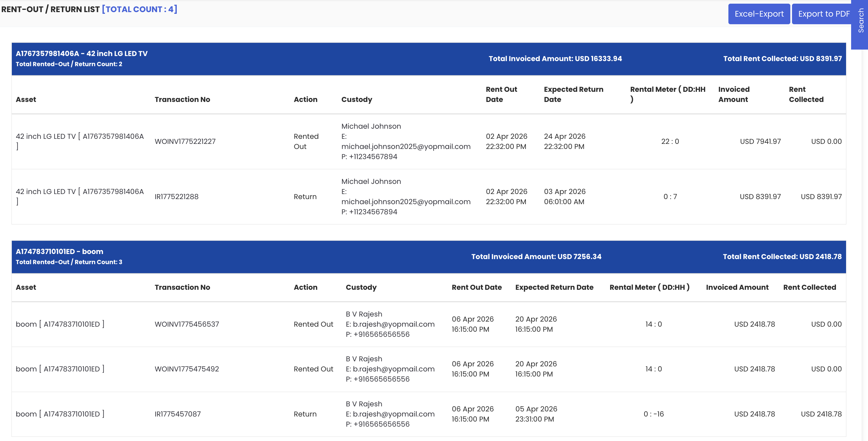The height and width of the screenshot is (441, 868).
Task: Click B V Rajesh's email in the Return row
Action: [x=393, y=414]
